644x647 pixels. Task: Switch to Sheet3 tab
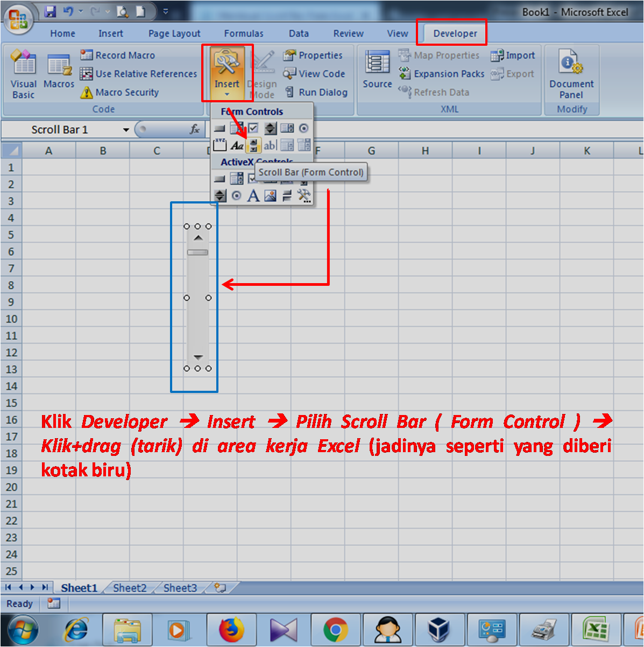coord(180,588)
